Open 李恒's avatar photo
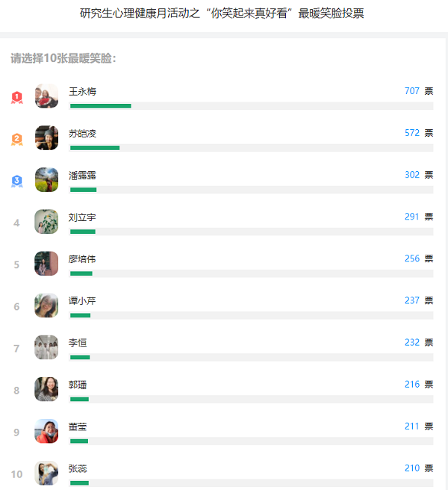 coord(46,347)
